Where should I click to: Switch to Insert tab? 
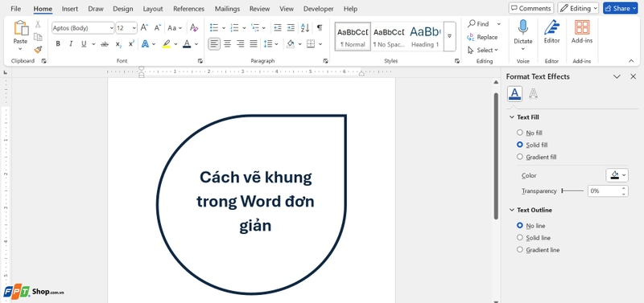[x=70, y=9]
